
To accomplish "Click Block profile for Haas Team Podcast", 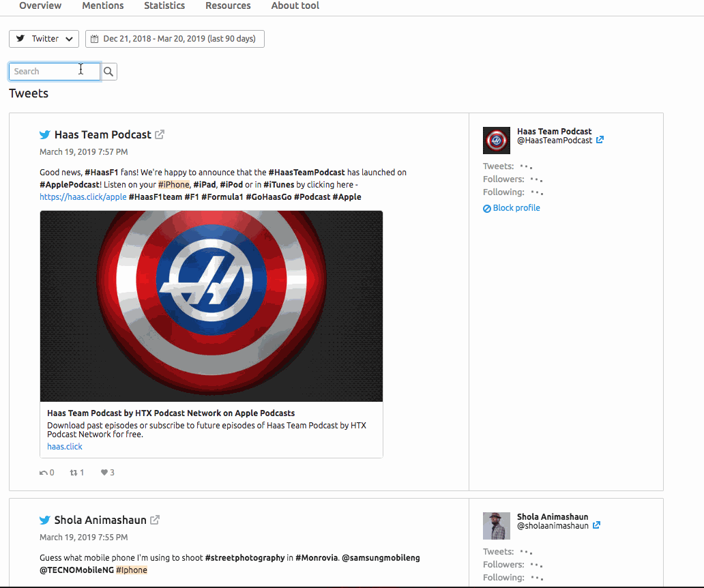I will point(512,208).
